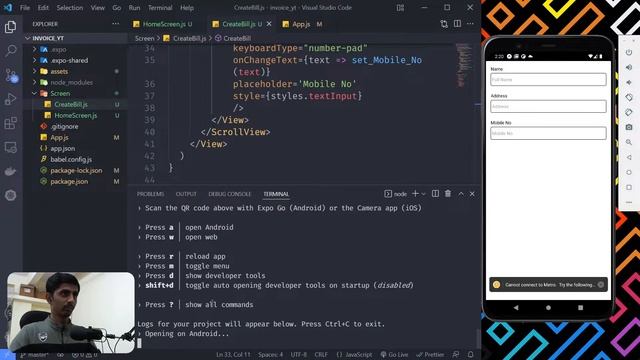Click the master branch in status bar
Screen dimensions: 640x360
[x=34, y=355]
